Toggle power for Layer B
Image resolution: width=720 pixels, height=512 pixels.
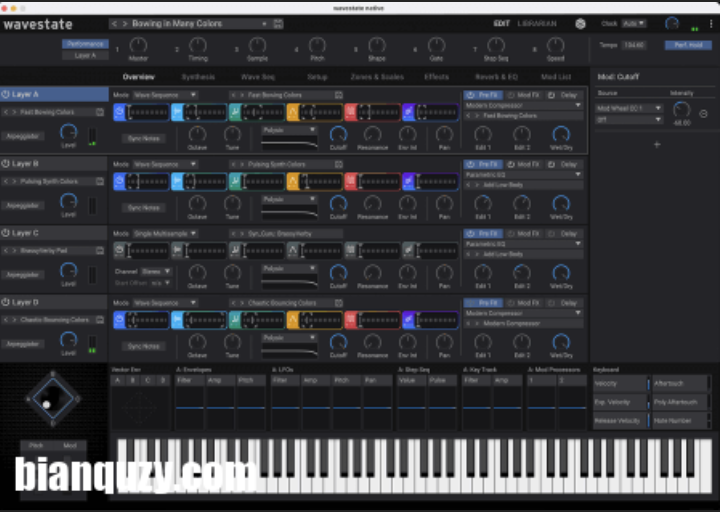[6, 163]
